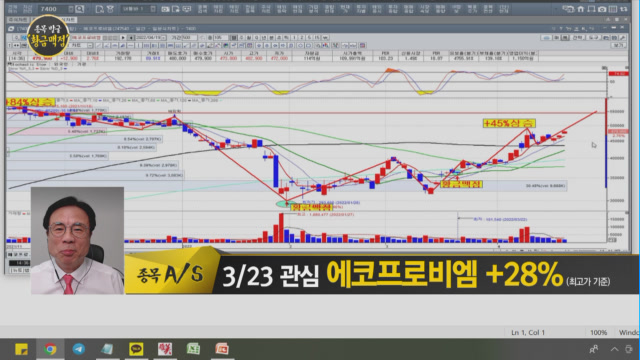Open the wrench settings icon on chart toolbar
Screen dimensions: 640x360
point(622,38)
